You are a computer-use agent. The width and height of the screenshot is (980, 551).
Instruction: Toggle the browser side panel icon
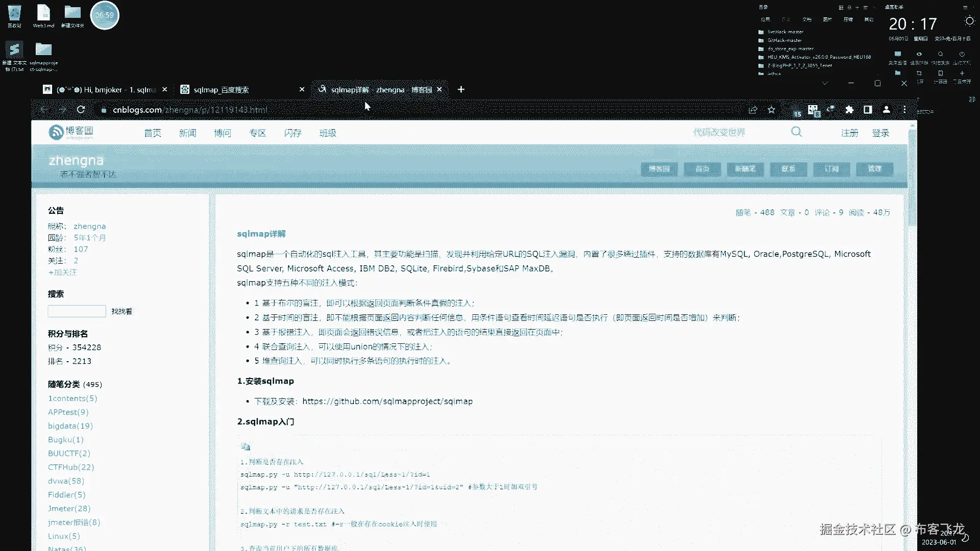(867, 110)
